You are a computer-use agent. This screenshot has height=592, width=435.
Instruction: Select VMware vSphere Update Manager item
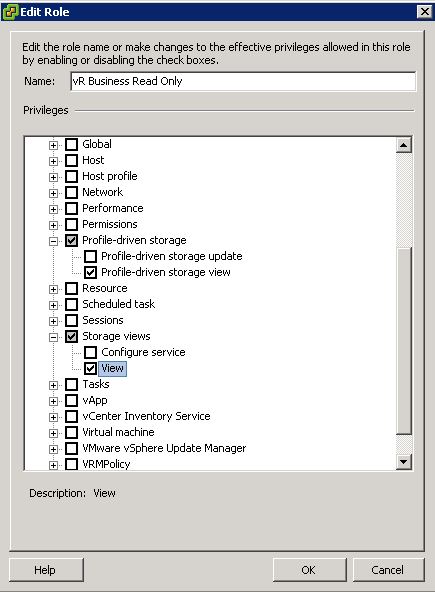coord(164,448)
